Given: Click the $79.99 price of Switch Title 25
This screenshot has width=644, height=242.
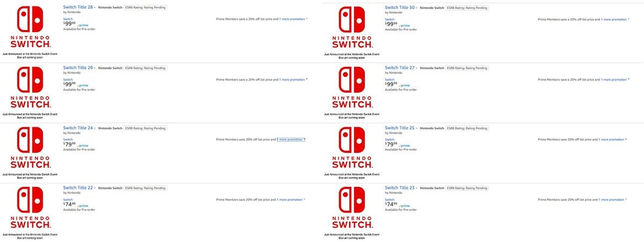Looking at the screenshot, I should pos(391,144).
